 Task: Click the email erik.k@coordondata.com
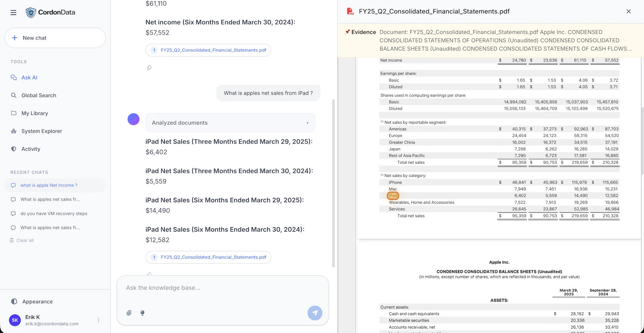[52, 324]
